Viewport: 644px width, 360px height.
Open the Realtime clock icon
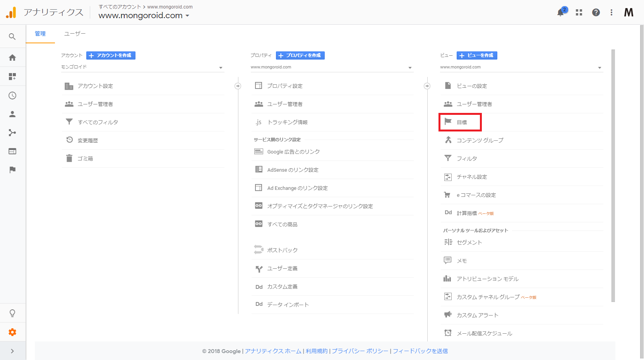12,96
